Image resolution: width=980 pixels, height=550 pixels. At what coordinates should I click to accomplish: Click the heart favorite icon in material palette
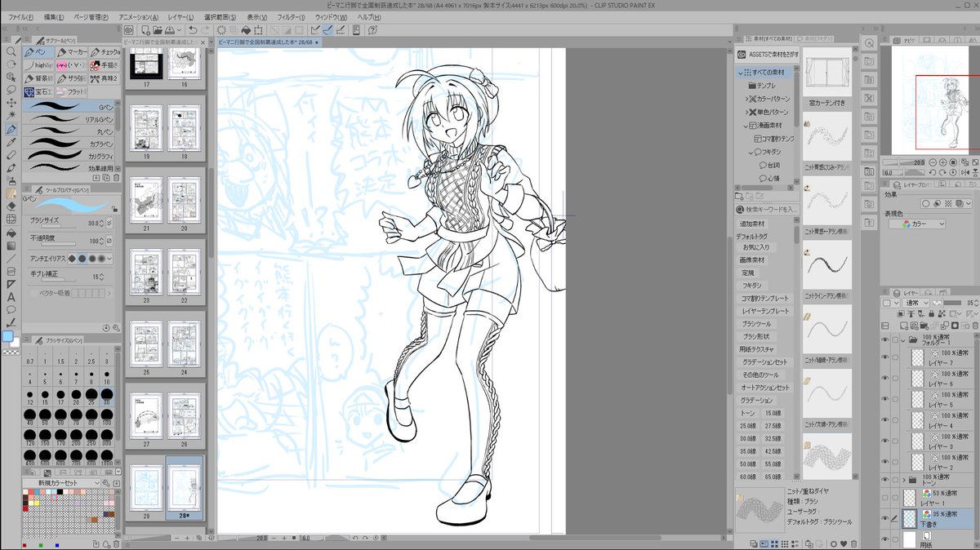coord(844,543)
